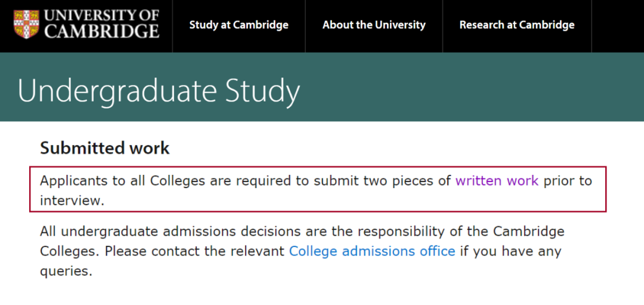Open the About the University menu
The width and height of the screenshot is (644, 305).
tap(374, 25)
